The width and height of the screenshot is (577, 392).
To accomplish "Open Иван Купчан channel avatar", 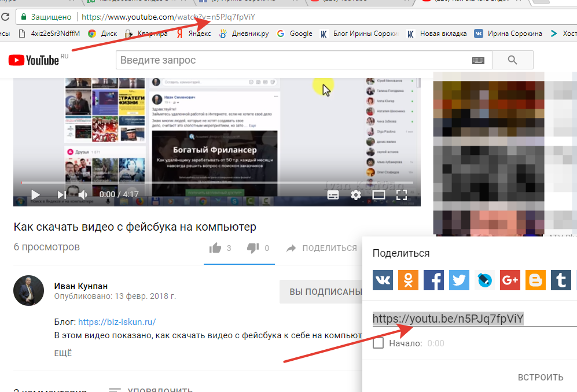I will pyautogui.click(x=29, y=290).
